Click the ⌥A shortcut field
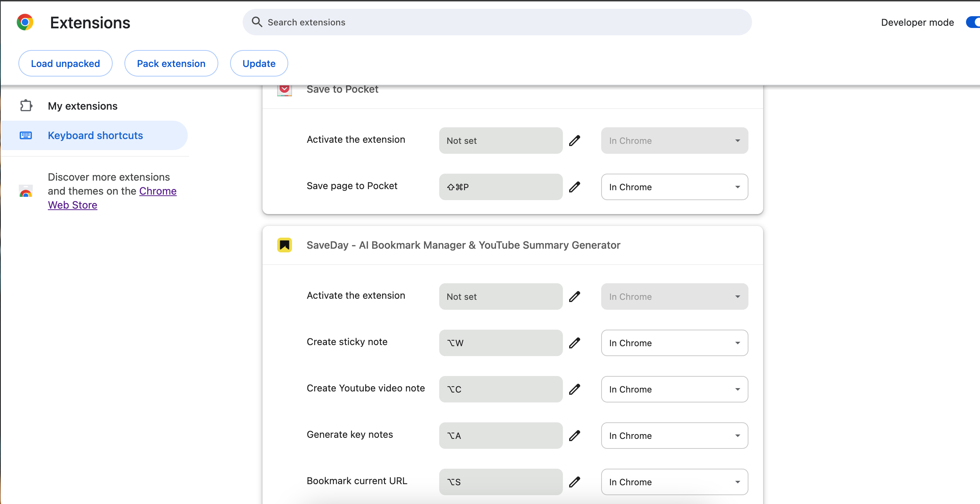980x504 pixels. 501,436
